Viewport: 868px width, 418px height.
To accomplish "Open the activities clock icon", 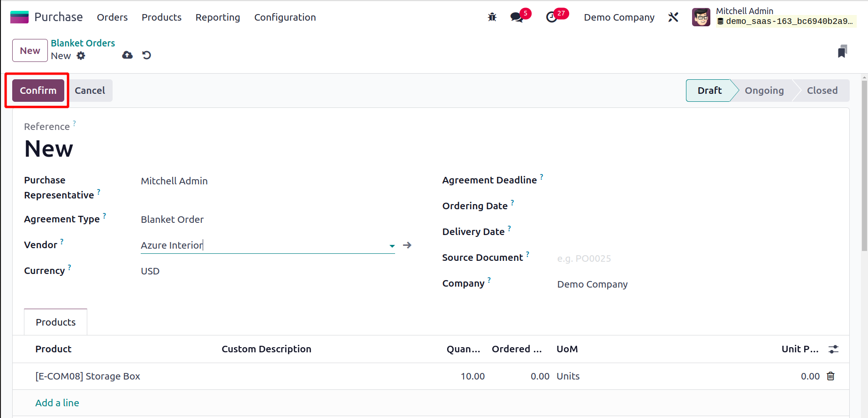I will 552,17.
